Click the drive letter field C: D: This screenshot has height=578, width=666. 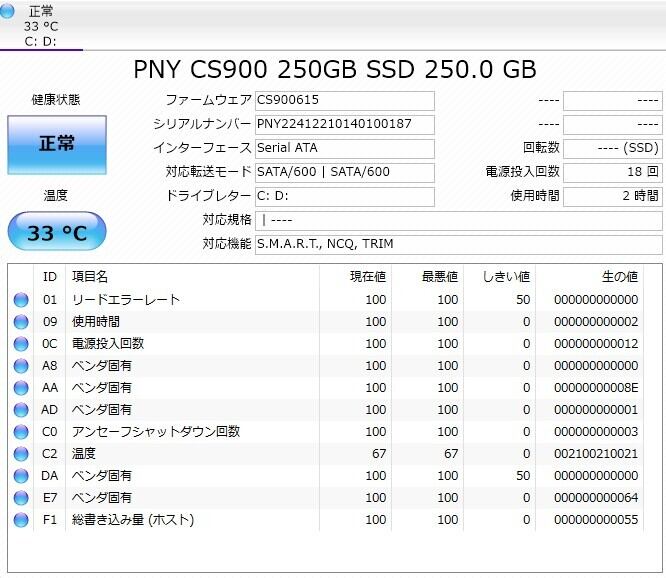[x=344, y=197]
